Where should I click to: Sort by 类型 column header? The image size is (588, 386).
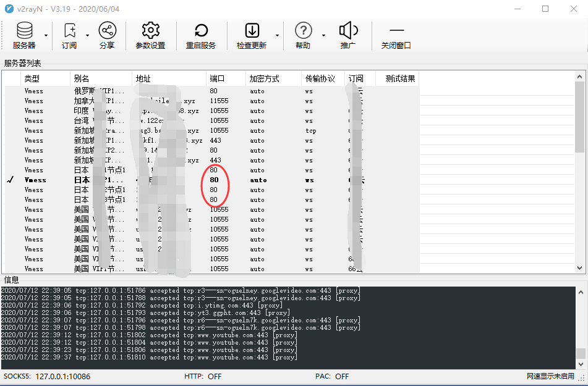tap(45, 78)
